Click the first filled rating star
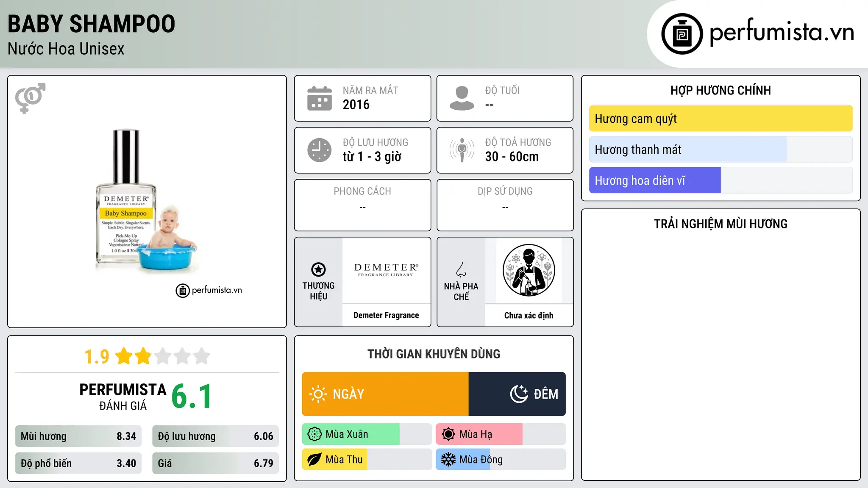 pyautogui.click(x=124, y=356)
